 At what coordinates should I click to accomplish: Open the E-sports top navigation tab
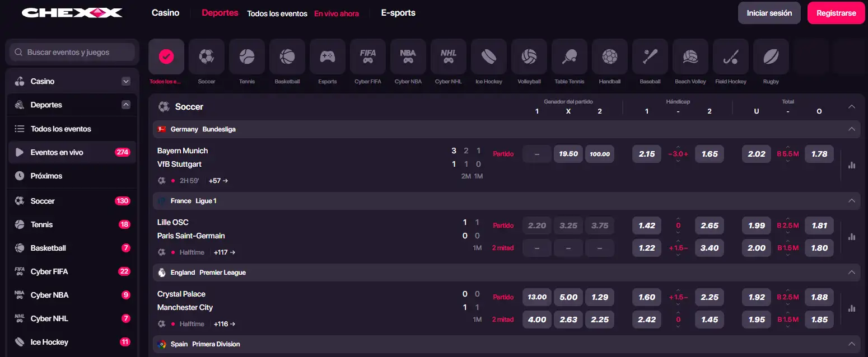click(398, 12)
